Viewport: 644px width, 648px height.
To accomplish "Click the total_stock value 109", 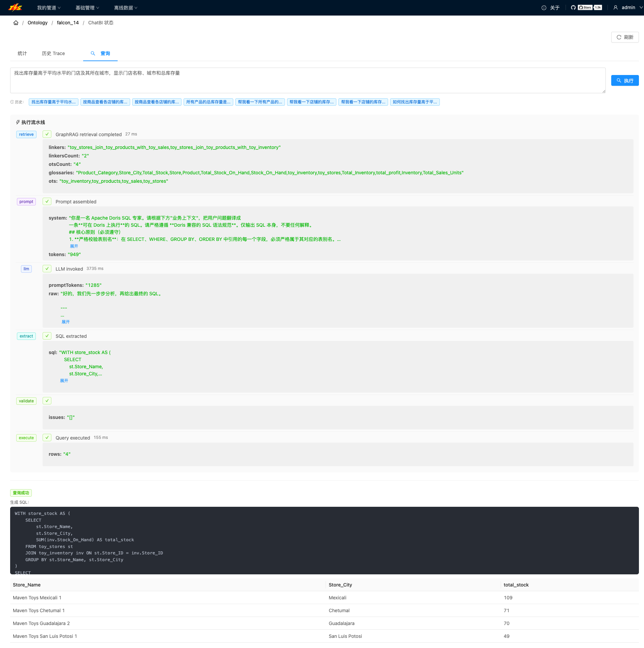I will pos(508,598).
